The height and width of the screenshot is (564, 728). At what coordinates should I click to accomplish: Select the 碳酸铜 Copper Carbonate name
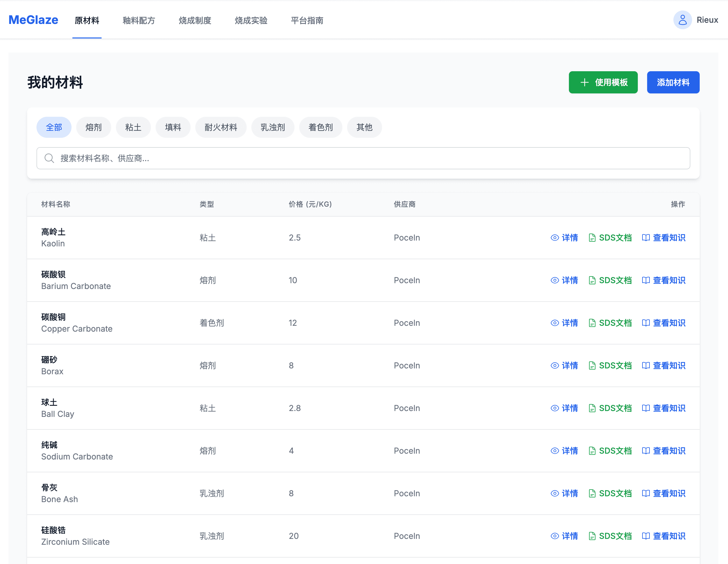[x=77, y=323]
